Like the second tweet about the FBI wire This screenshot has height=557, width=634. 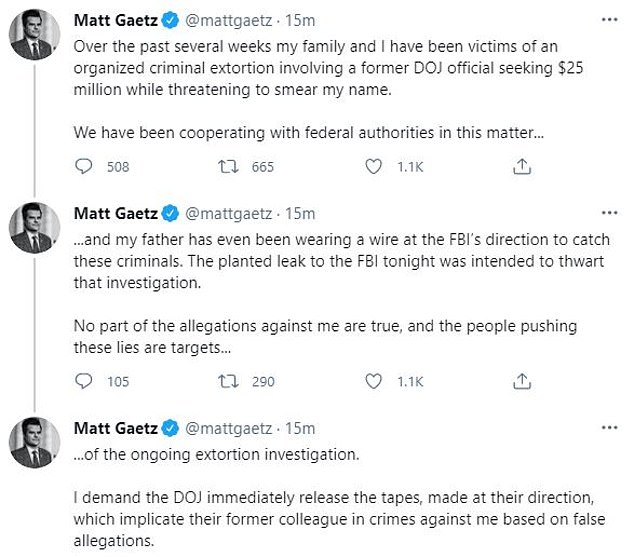pyautogui.click(x=374, y=380)
